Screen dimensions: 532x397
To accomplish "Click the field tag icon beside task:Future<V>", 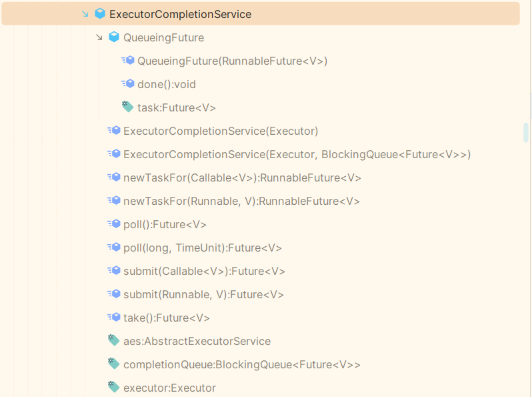I will pyautogui.click(x=128, y=107).
